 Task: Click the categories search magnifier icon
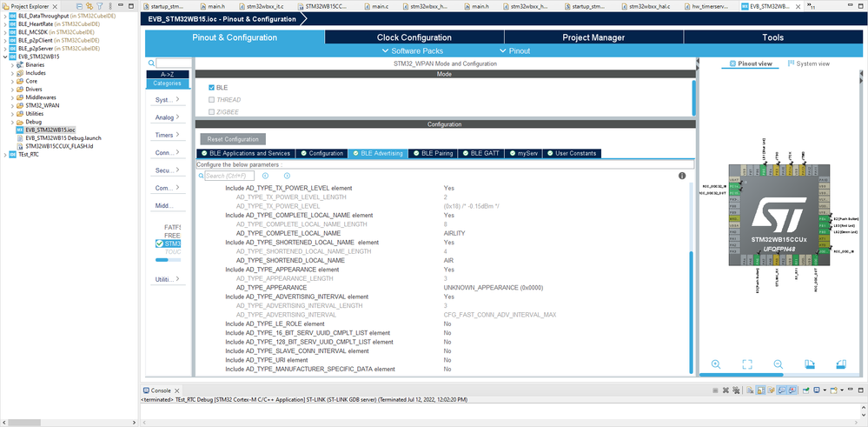(x=151, y=63)
